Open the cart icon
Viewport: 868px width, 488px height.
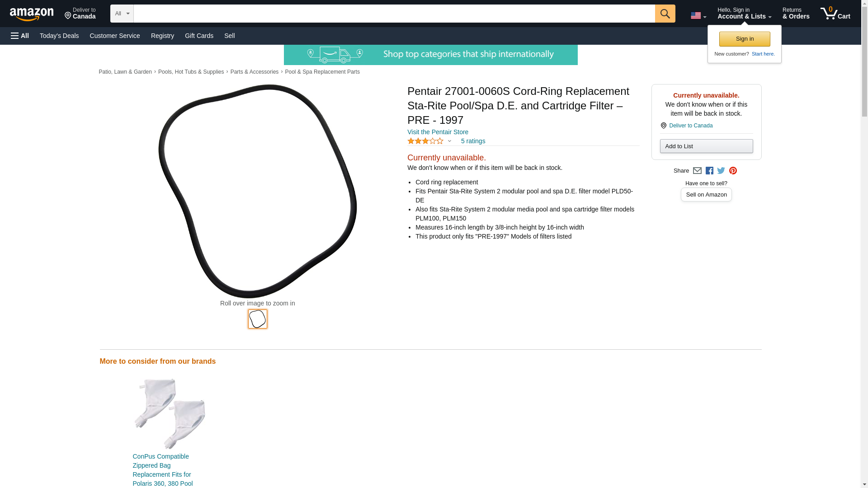click(x=835, y=13)
